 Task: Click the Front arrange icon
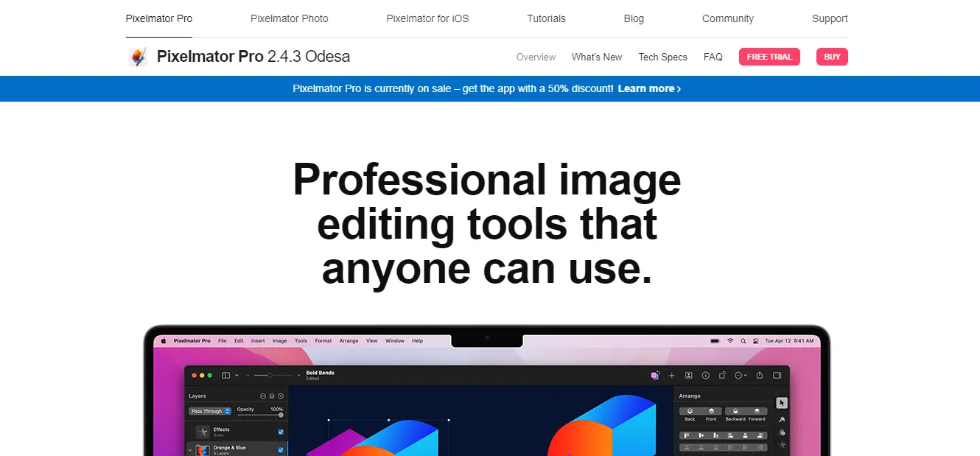711,411
